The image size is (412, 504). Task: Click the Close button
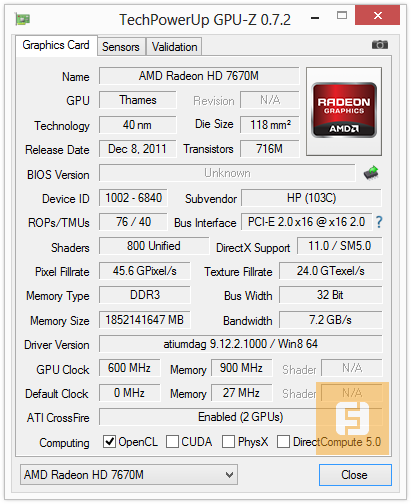pyautogui.click(x=355, y=475)
